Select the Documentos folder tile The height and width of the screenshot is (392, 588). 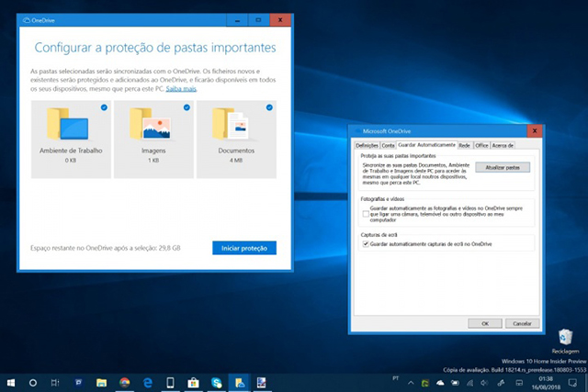point(236,140)
